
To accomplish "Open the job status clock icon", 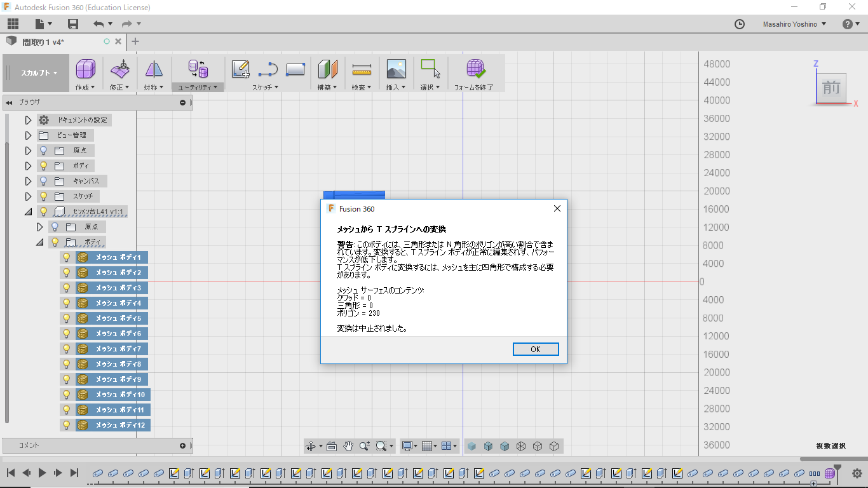I will [x=740, y=24].
